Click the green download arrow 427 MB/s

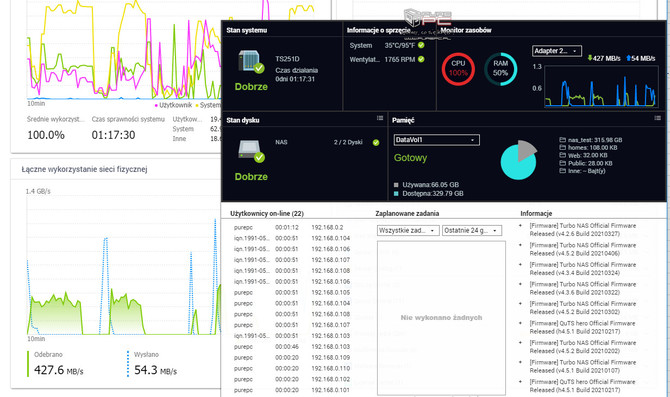[x=590, y=58]
